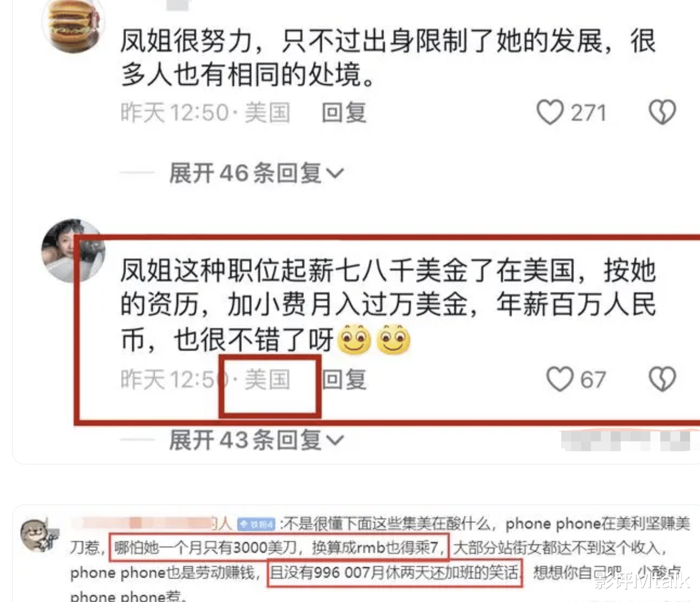The width and height of the screenshot is (700, 602).
Task: Dislike the first comment with broken heart
Action: tap(662, 113)
